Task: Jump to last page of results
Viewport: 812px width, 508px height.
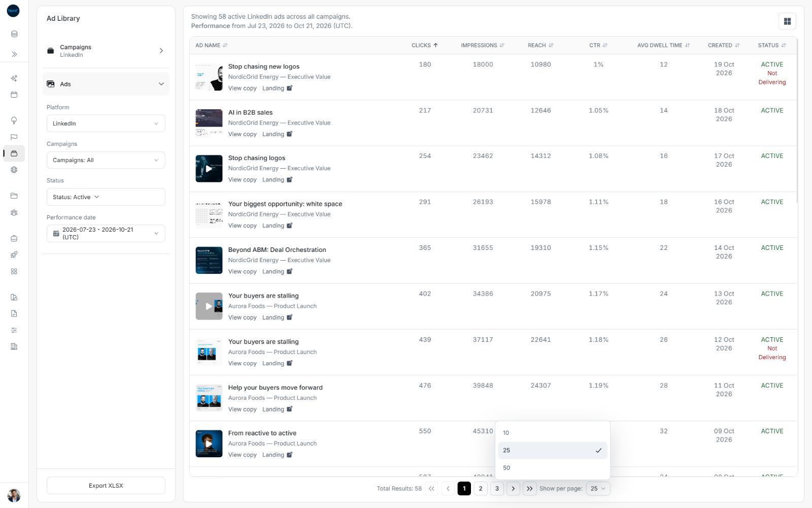Action: click(529, 489)
